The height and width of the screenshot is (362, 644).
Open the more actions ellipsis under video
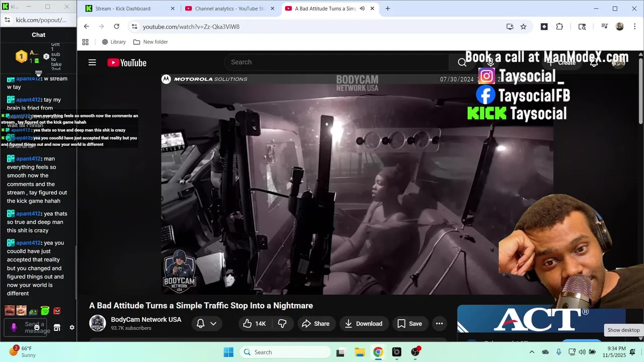[439, 324]
